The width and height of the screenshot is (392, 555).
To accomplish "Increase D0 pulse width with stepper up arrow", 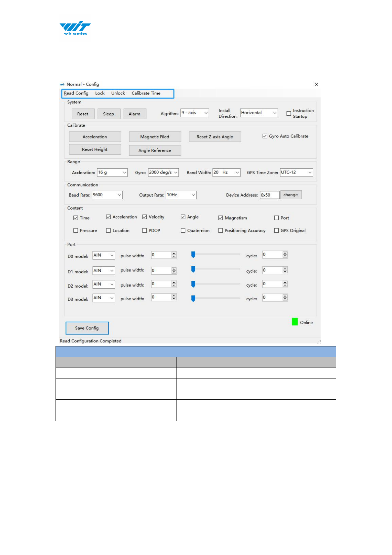I will click(x=174, y=253).
